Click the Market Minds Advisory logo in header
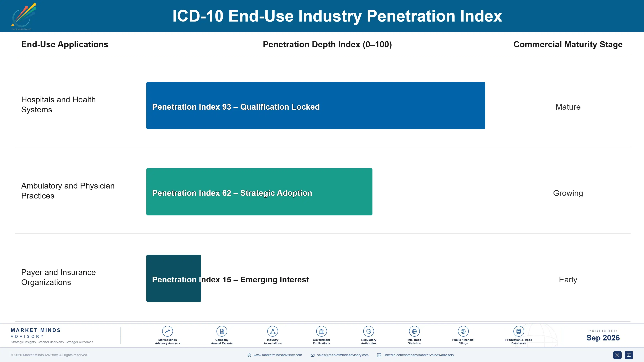Viewport: 644px width, 362px height. [x=24, y=16]
